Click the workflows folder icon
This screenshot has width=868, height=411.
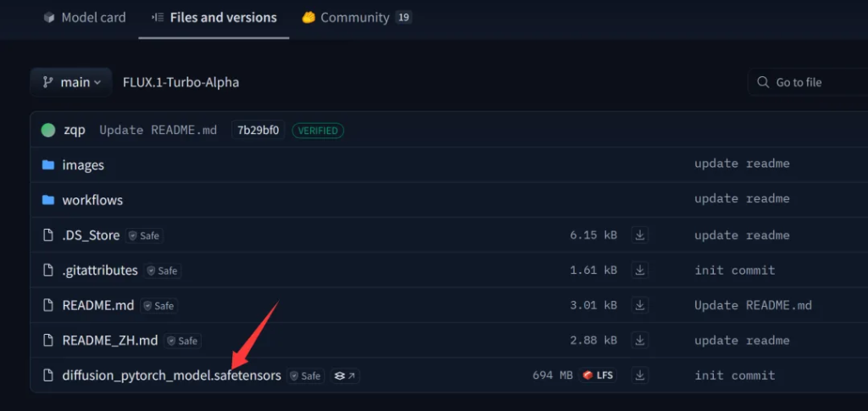tap(48, 200)
